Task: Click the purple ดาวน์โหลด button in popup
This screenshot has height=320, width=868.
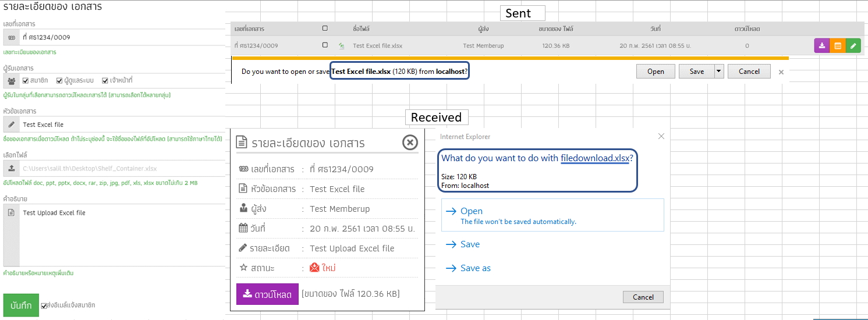Action: point(267,294)
